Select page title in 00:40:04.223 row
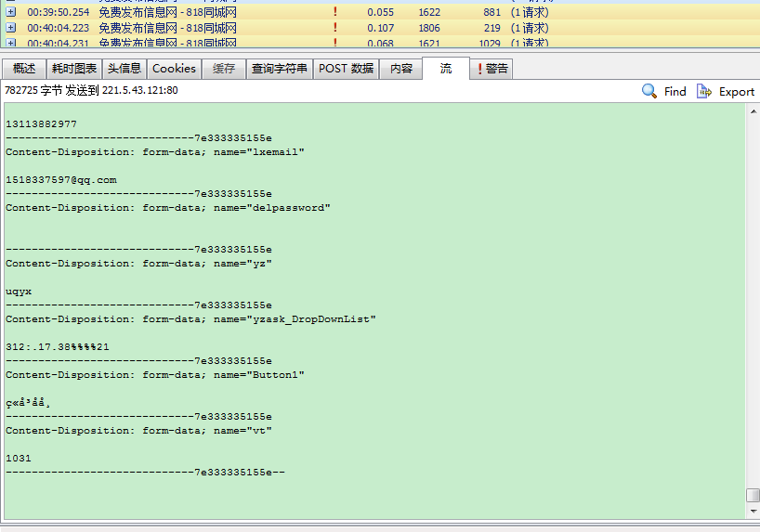 click(168, 28)
